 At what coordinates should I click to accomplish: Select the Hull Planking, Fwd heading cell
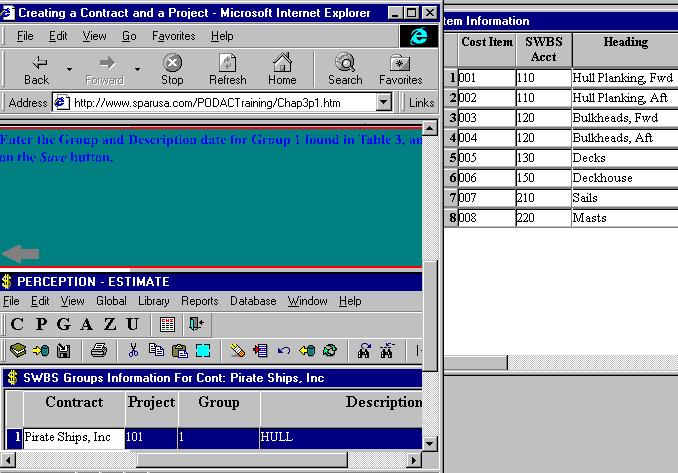click(x=625, y=78)
